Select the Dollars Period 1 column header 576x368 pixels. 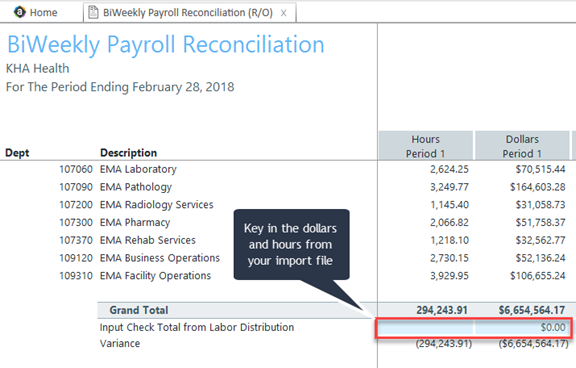pyautogui.click(x=522, y=146)
